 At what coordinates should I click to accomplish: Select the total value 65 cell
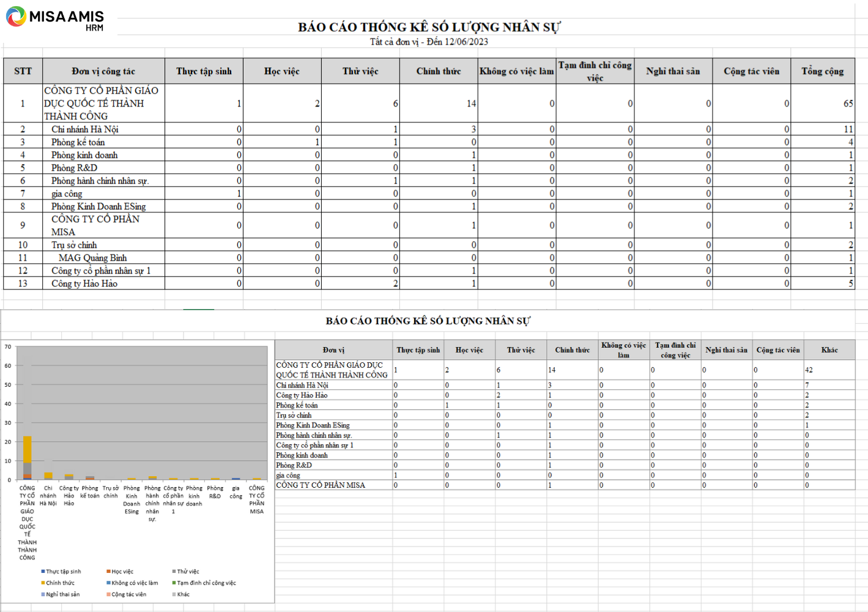coord(847,103)
